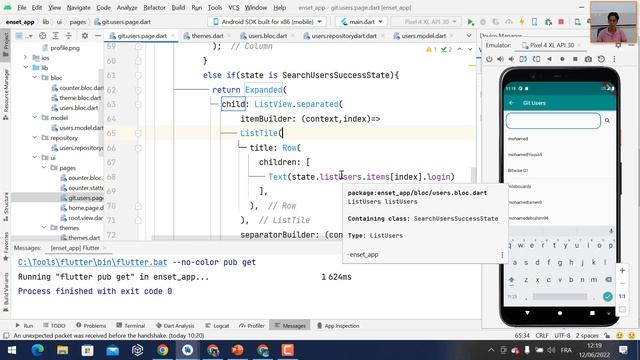640x360 pixels.
Task: Show hidden editor tabs chevron
Action: point(469,36)
